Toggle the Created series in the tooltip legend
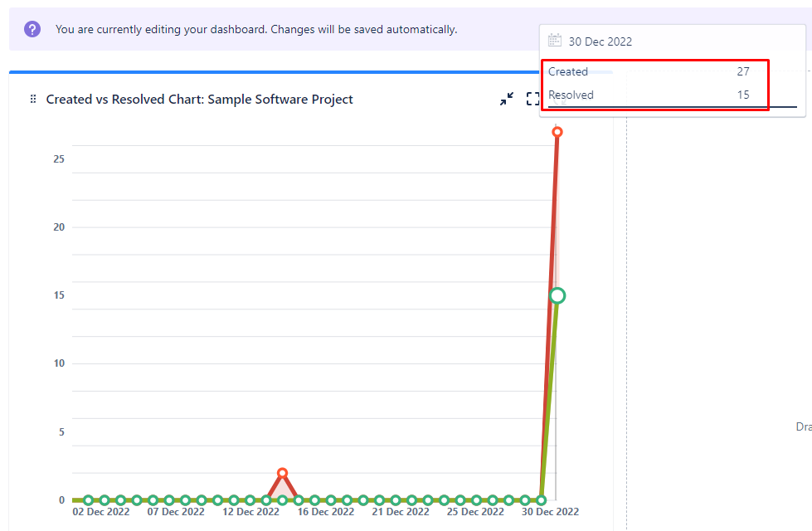The height and width of the screenshot is (531, 812). [568, 71]
